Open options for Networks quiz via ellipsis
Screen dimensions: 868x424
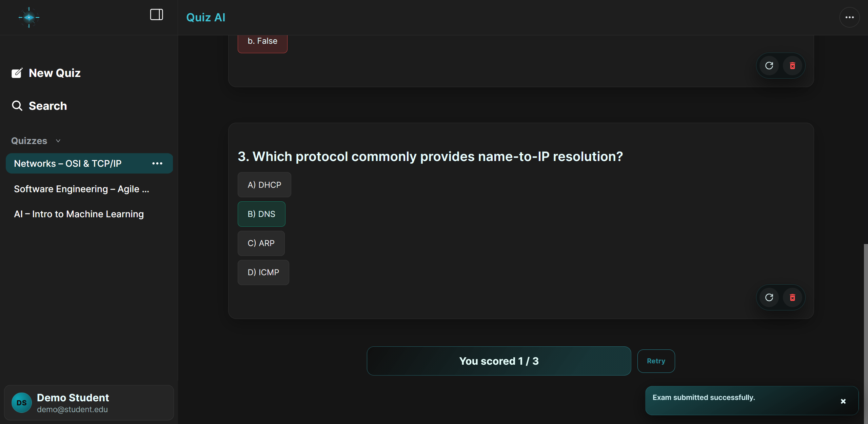[157, 163]
